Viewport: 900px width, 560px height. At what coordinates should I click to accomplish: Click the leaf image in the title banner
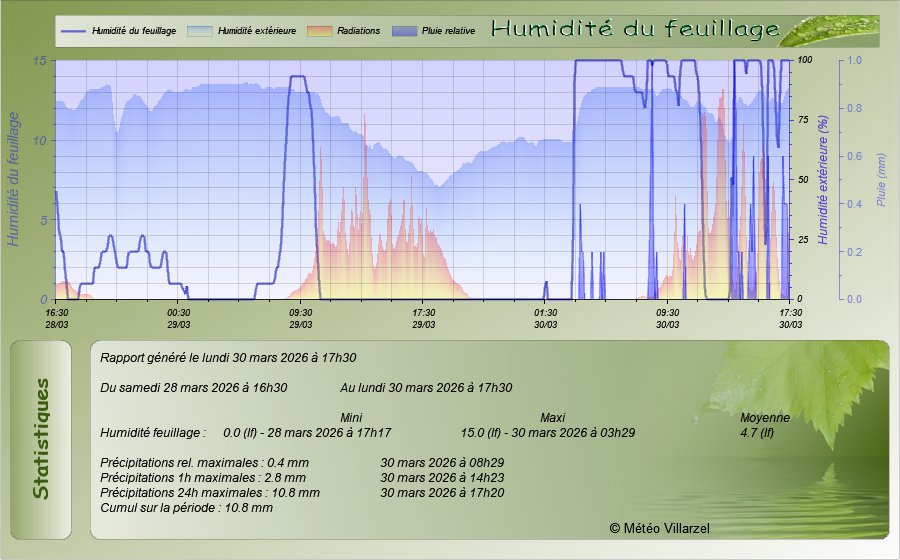tap(827, 31)
